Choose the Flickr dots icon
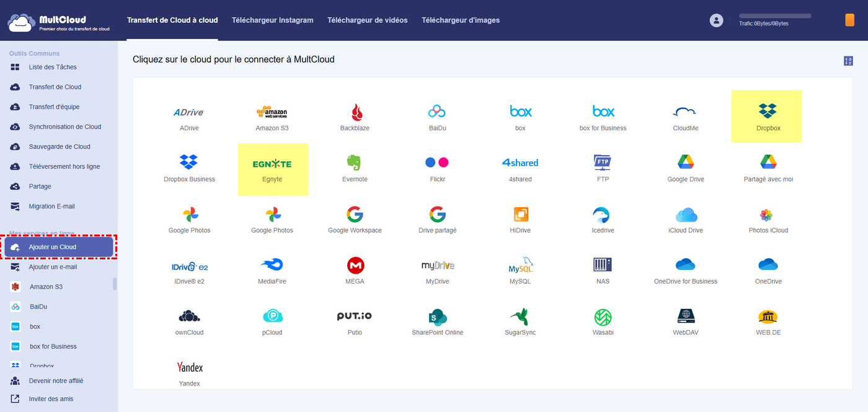Image resolution: width=868 pixels, height=412 pixels. (x=437, y=163)
